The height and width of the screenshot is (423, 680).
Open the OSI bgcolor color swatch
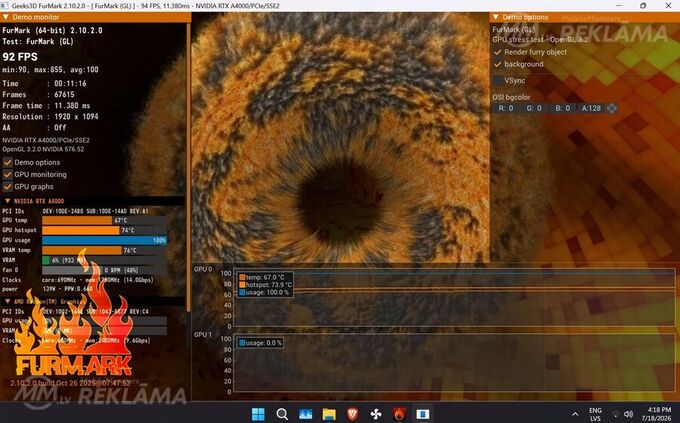pos(611,108)
